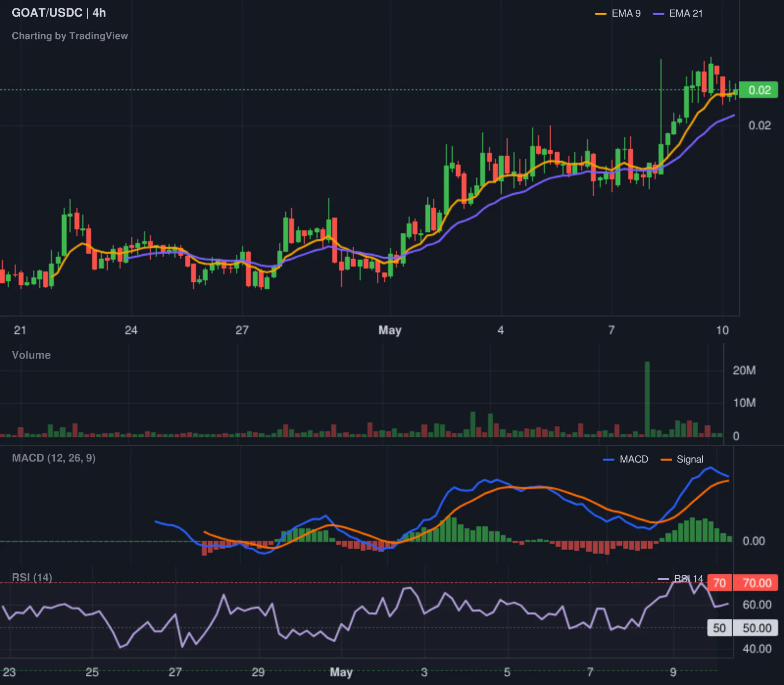Click the RSI (14) panel title
This screenshot has width=784, height=685.
pyautogui.click(x=32, y=578)
